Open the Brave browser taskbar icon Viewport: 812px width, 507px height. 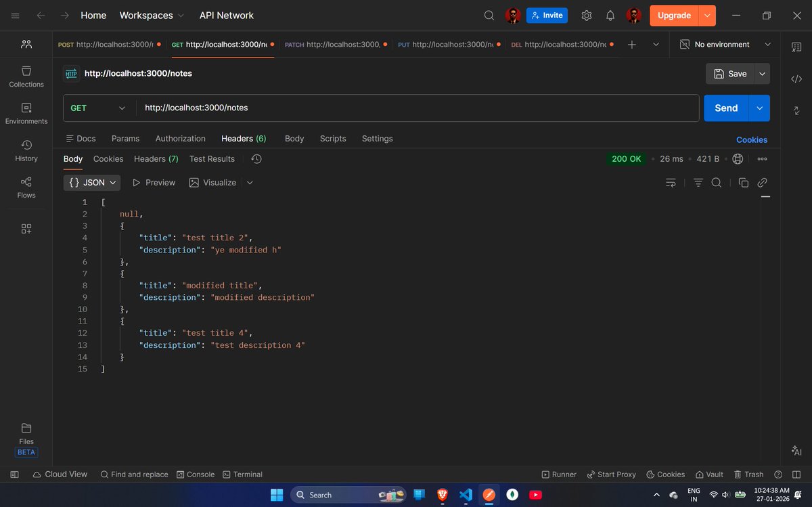(x=443, y=495)
